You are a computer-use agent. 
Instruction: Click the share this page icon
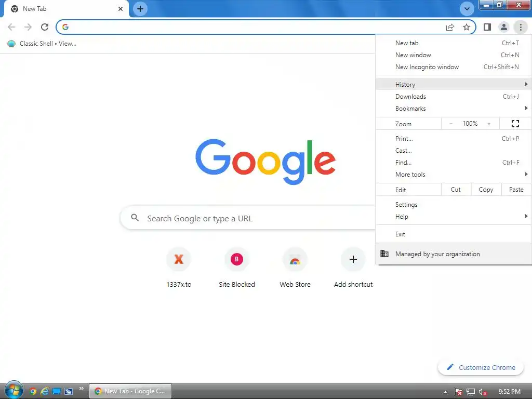(450, 27)
